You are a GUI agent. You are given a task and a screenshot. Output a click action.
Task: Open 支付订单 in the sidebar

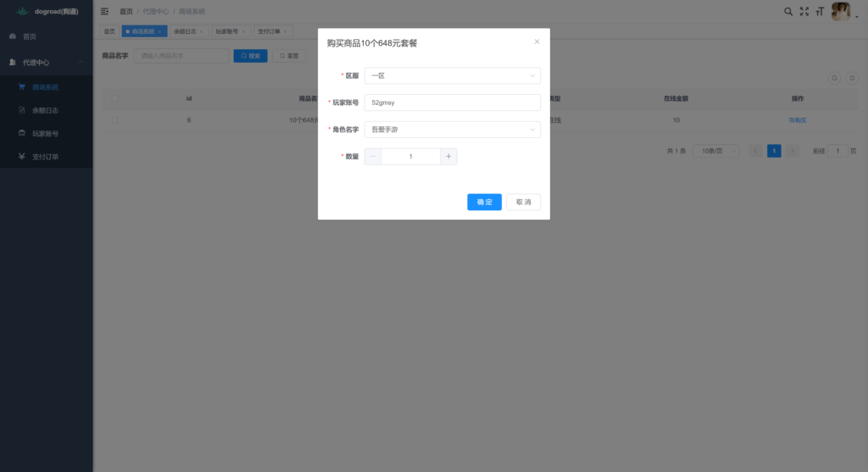(x=47, y=157)
